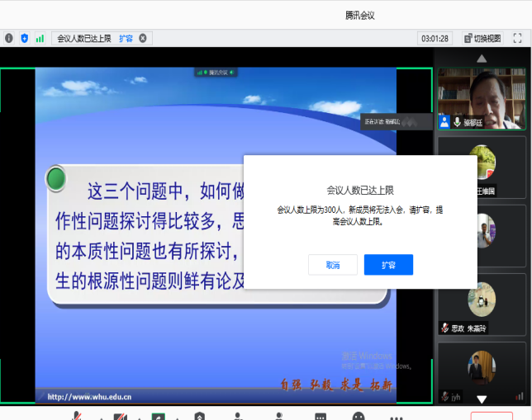532x420 pixels.
Task: Select the jyh participant tile
Action: coord(482,373)
